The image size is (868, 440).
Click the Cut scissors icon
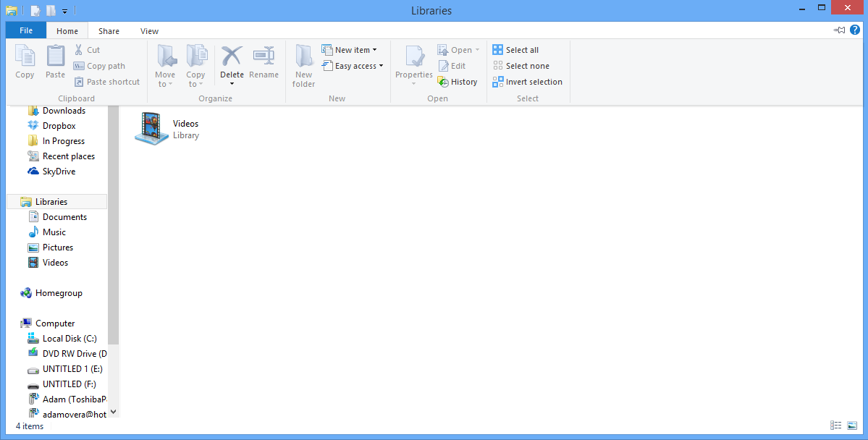(x=79, y=50)
